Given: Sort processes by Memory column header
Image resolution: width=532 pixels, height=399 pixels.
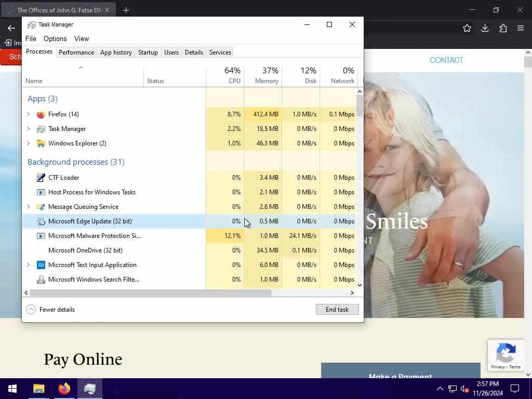Looking at the screenshot, I should [x=263, y=75].
